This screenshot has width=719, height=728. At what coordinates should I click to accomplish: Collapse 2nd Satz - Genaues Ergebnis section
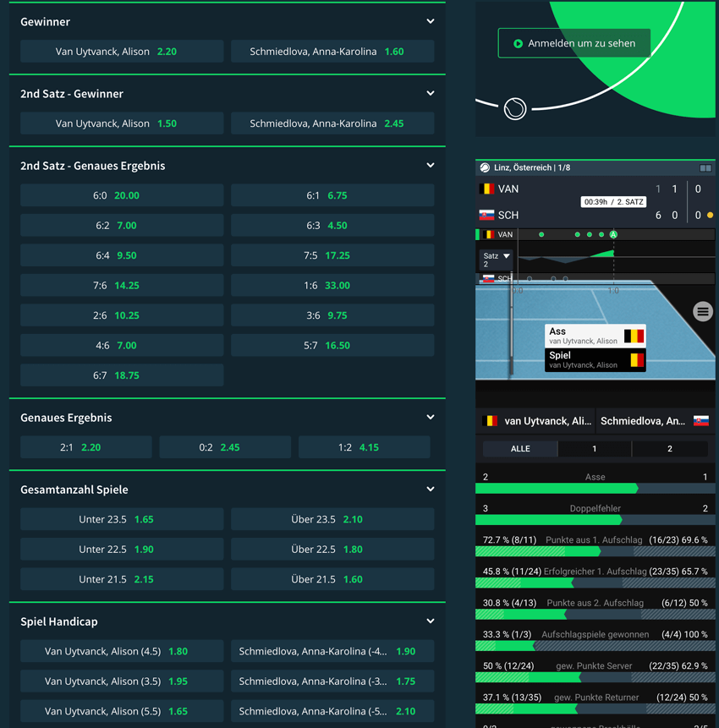click(x=431, y=165)
